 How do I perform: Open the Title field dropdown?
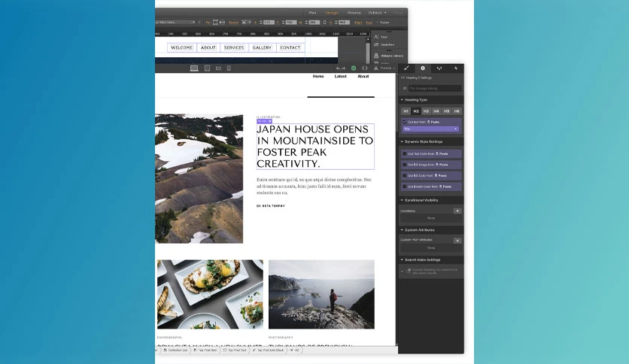click(x=430, y=129)
